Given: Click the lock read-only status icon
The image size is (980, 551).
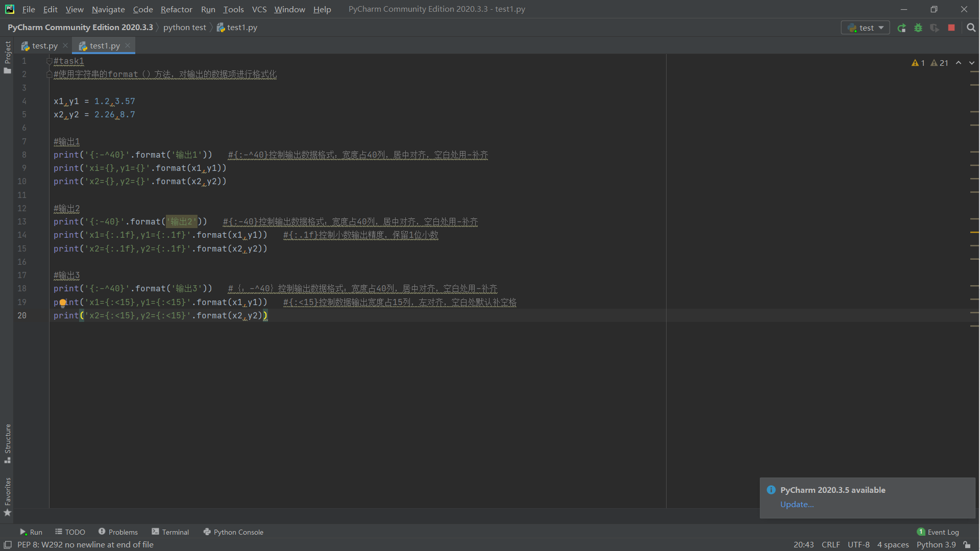Looking at the screenshot, I should tap(967, 545).
